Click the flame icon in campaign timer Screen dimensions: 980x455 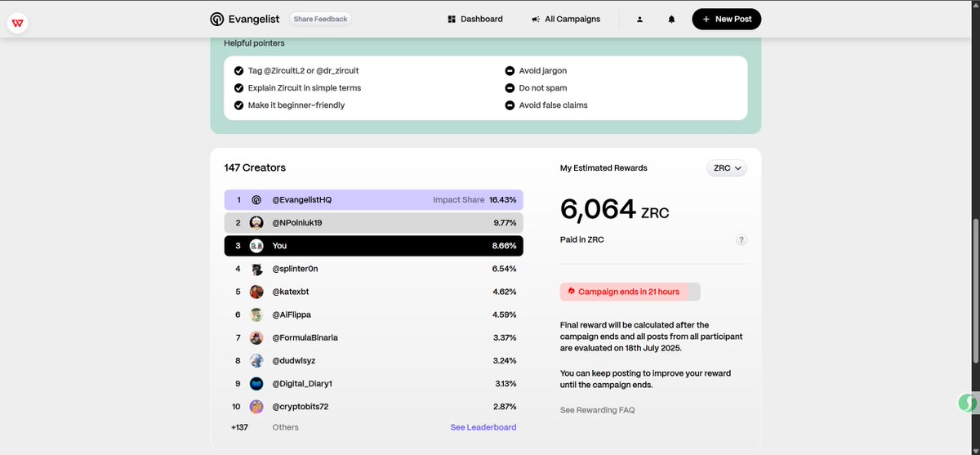(x=572, y=292)
